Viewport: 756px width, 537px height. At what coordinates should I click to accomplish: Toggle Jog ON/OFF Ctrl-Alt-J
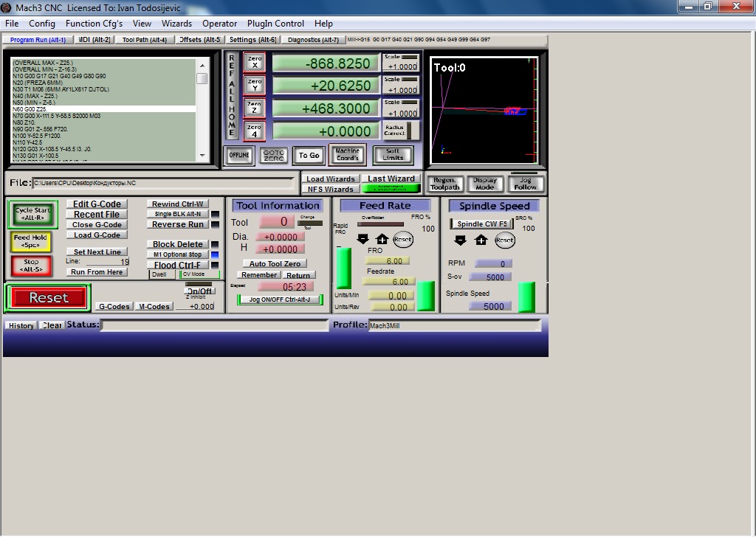coord(280,299)
